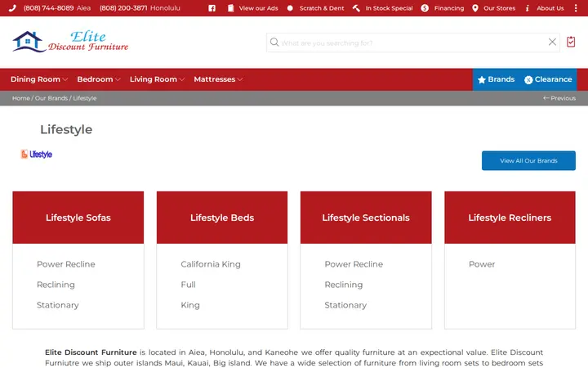This screenshot has width=588, height=368.
Task: Click the Scratch & Dent circle icon
Action: point(290,8)
